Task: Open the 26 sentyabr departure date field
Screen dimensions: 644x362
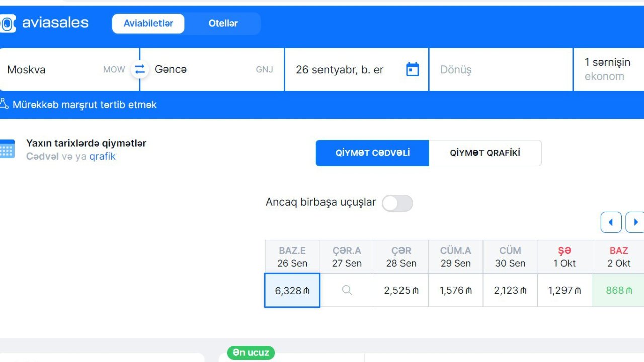Action: coord(357,69)
